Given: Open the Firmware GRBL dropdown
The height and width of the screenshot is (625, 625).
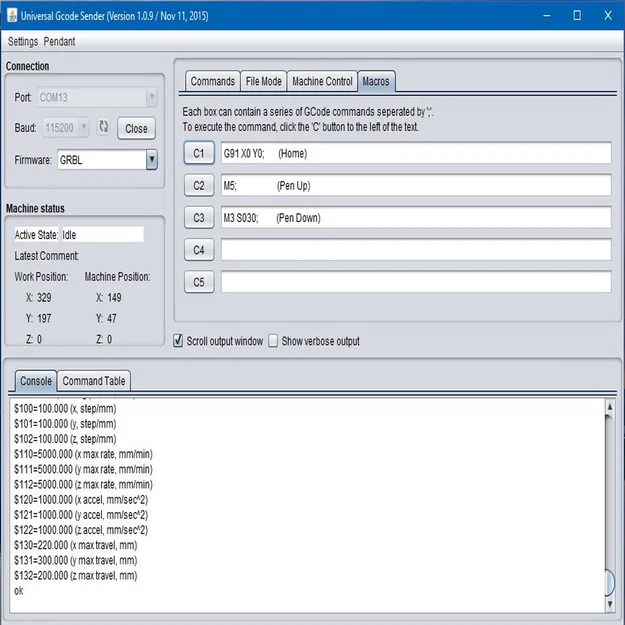Looking at the screenshot, I should (x=151, y=160).
